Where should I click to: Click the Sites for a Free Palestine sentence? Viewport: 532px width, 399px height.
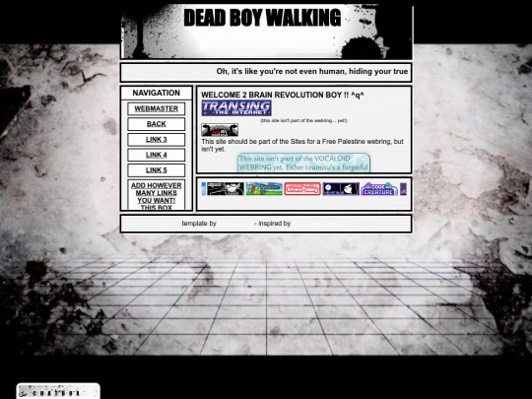(x=302, y=145)
